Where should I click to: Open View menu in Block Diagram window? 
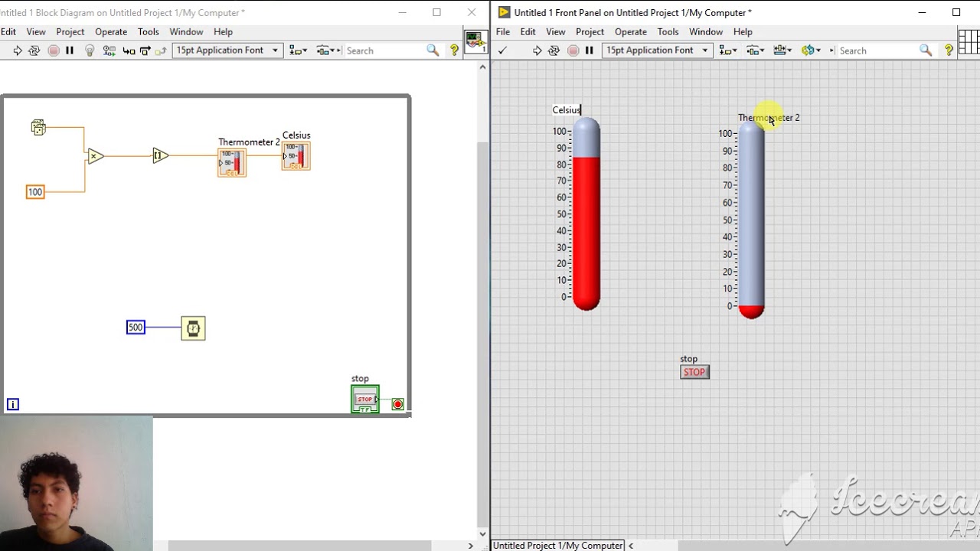[x=36, y=32]
